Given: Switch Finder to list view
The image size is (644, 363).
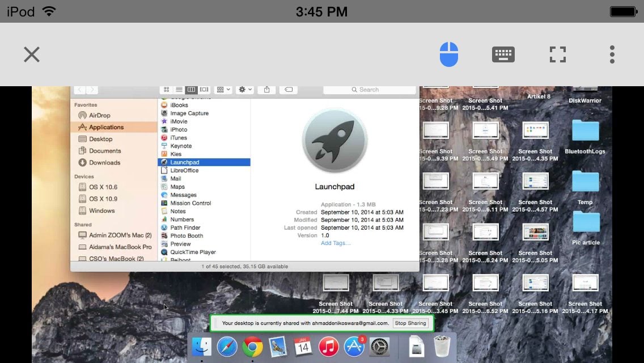Looking at the screenshot, I should [179, 90].
